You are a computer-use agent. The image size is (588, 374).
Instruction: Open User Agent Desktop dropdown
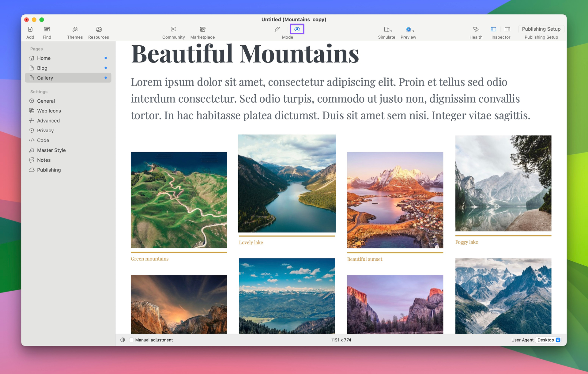[x=548, y=340]
